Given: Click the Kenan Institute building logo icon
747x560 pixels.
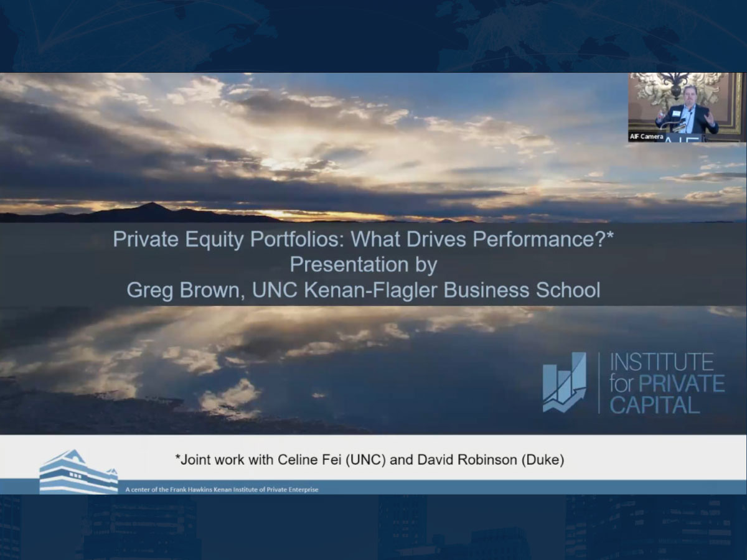Looking at the screenshot, I should tap(78, 472).
